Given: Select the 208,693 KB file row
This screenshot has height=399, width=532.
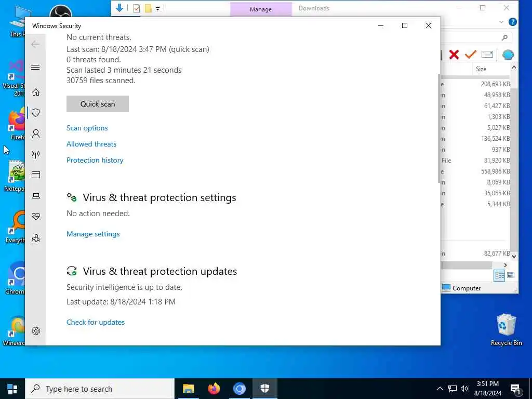Looking at the screenshot, I should coord(476,84).
